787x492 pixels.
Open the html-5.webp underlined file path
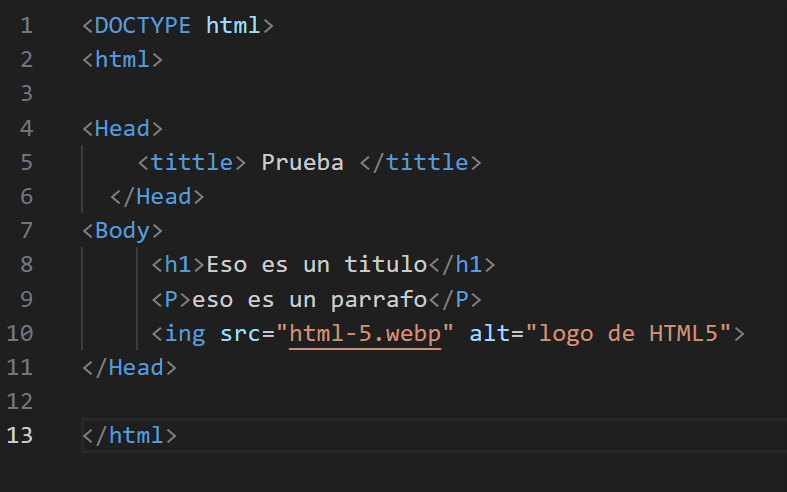point(365,334)
